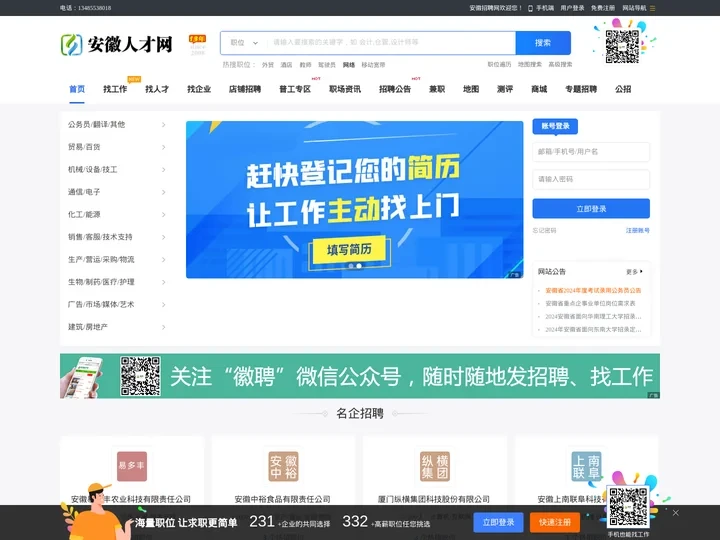
Task: Click the 填写简历 banner button
Action: [x=349, y=250]
